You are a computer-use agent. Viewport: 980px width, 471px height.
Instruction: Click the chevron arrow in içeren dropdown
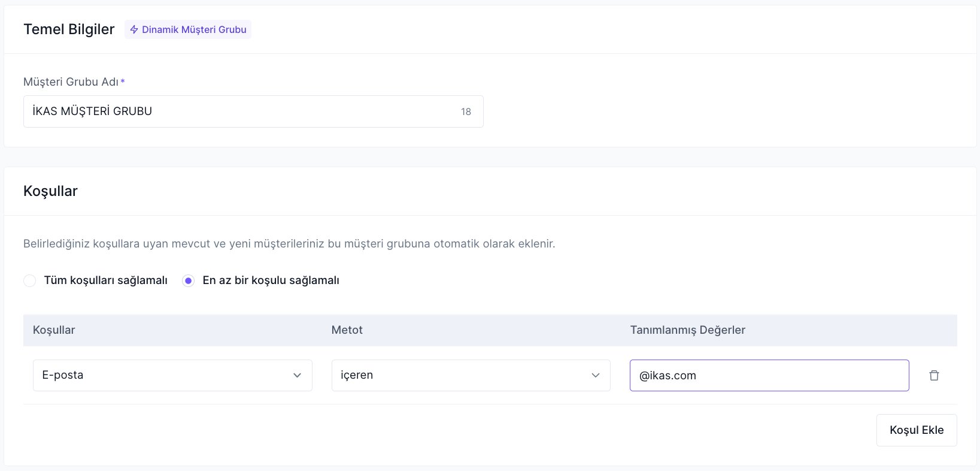[595, 376]
